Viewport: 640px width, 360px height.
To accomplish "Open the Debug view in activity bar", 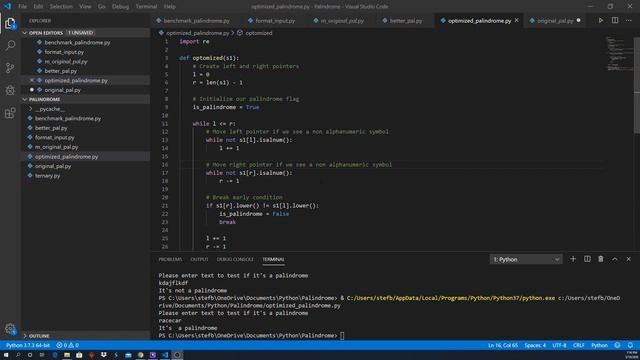I will (10, 90).
